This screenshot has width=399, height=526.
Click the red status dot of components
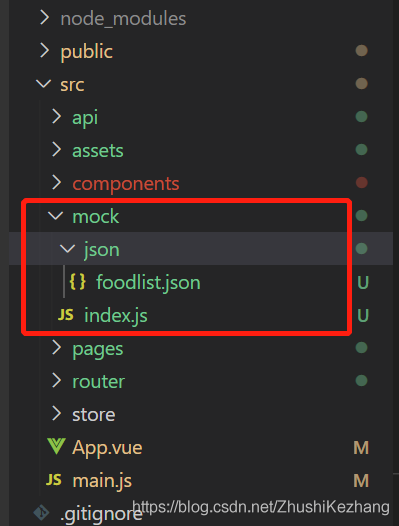click(361, 183)
